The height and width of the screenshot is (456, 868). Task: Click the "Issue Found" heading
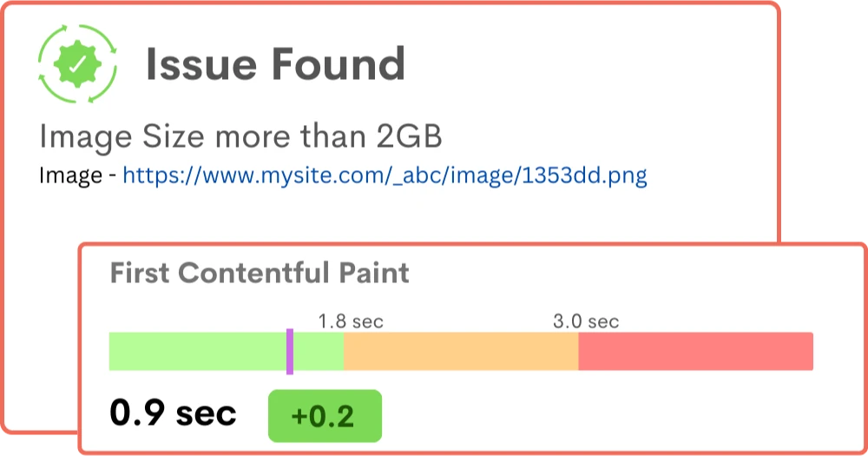(x=275, y=63)
